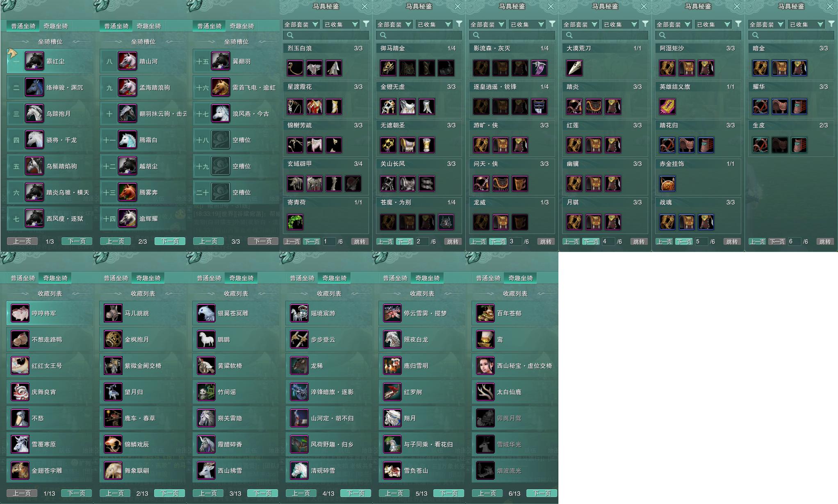Select empty slot 二十 空槽位
The width and height of the screenshot is (838, 504).
click(236, 192)
